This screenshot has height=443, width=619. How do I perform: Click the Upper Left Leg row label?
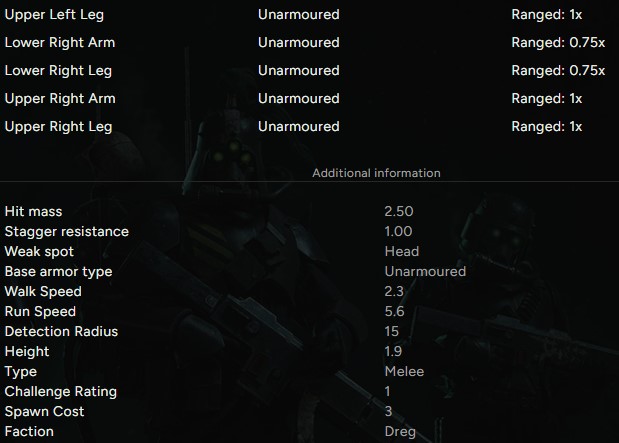click(54, 15)
